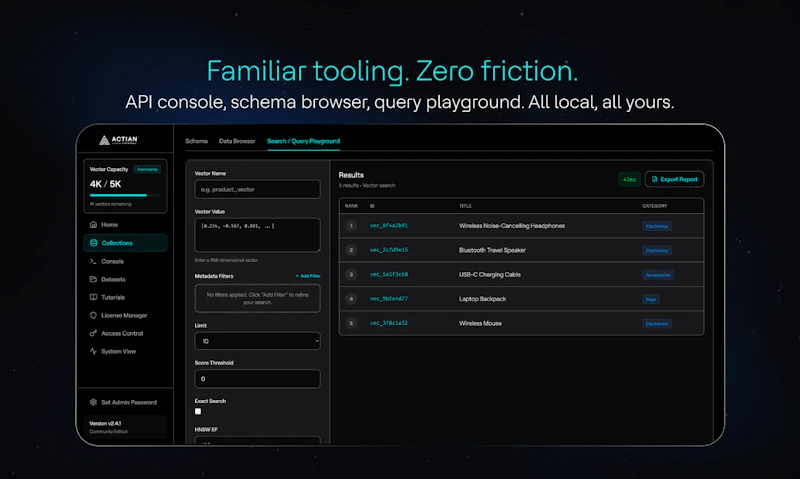Viewport: 800px width, 479px height.
Task: Click the Console prompt icon
Action: pos(93,261)
